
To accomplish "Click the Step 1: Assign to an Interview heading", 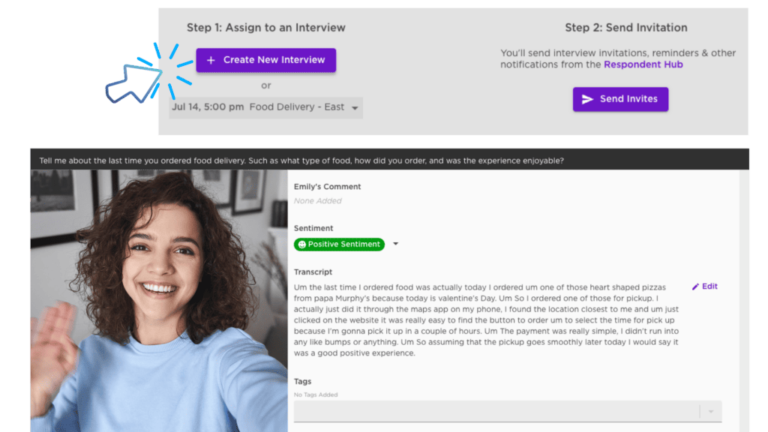I will [265, 28].
